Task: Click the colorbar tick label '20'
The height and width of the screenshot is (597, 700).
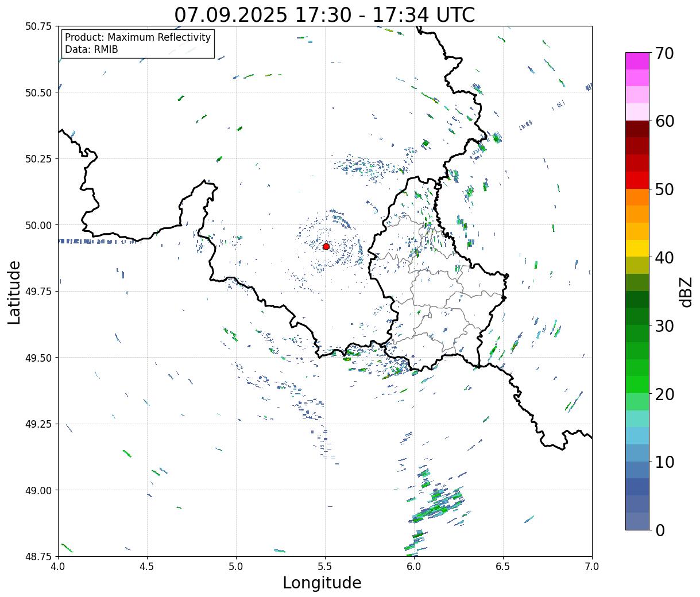Action: click(x=664, y=394)
